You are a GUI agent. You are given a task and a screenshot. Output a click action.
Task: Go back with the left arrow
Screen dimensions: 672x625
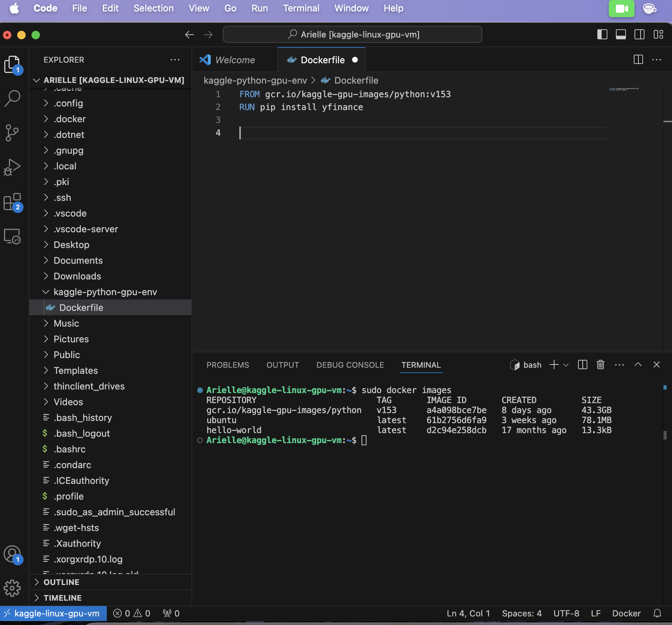point(189,35)
